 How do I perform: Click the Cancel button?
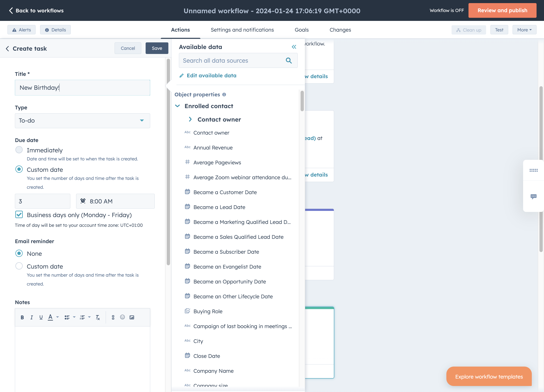[x=128, y=48]
